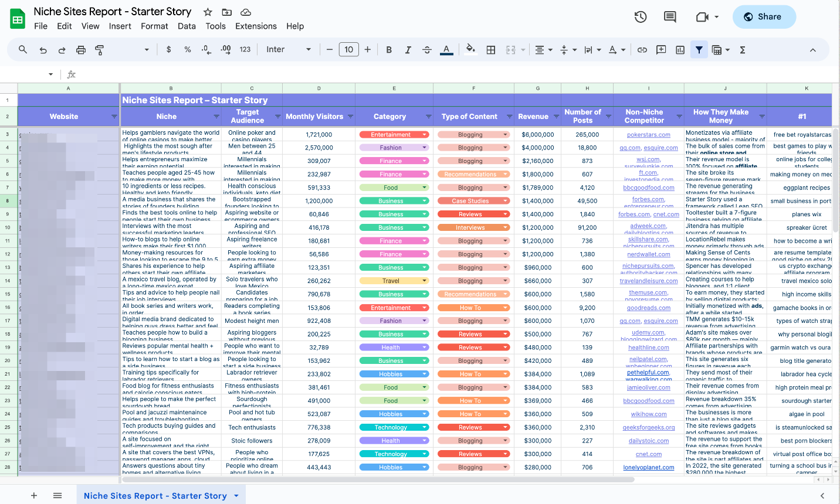Toggle Bold formatting
The height and width of the screenshot is (504, 840).
389,50
